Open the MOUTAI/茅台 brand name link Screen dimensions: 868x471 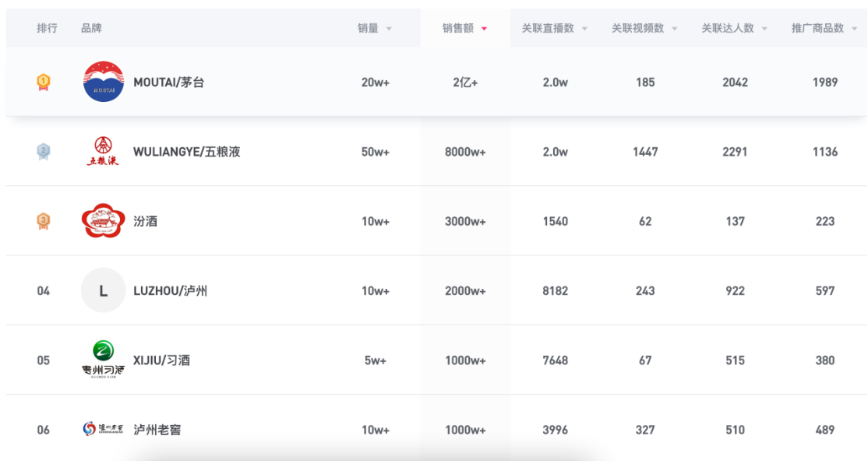point(169,83)
